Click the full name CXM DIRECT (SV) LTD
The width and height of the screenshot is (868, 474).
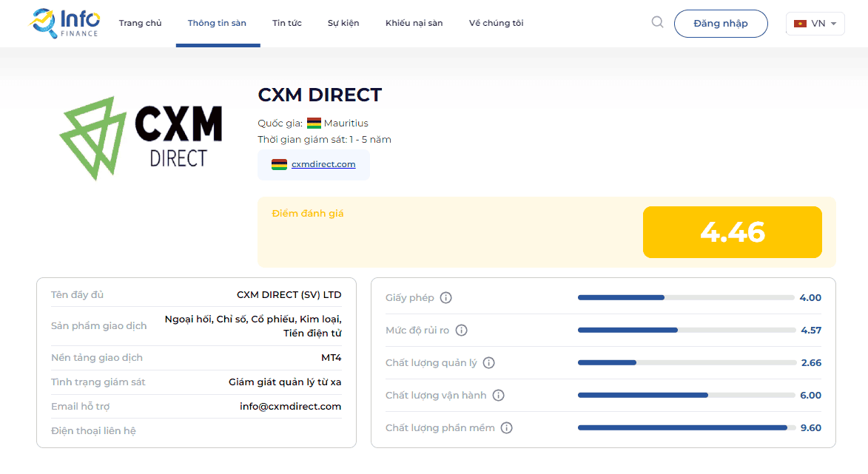[289, 295]
